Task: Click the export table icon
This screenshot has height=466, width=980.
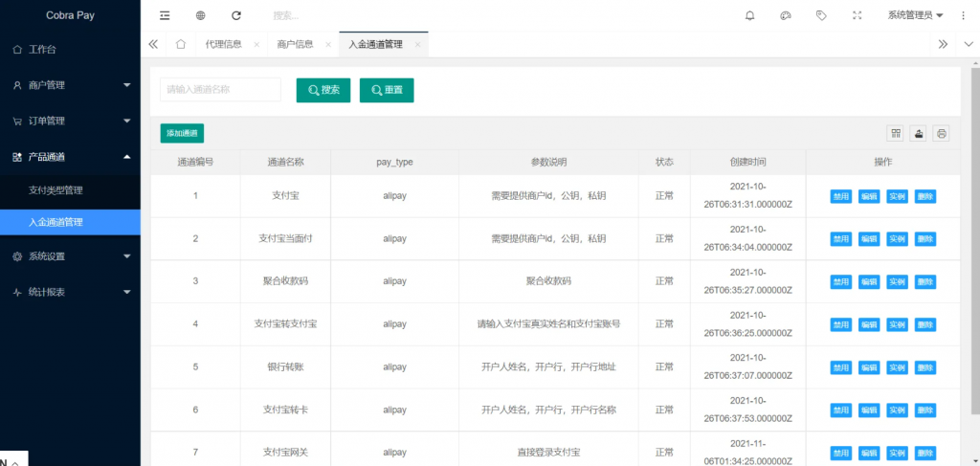Action: pos(919,134)
